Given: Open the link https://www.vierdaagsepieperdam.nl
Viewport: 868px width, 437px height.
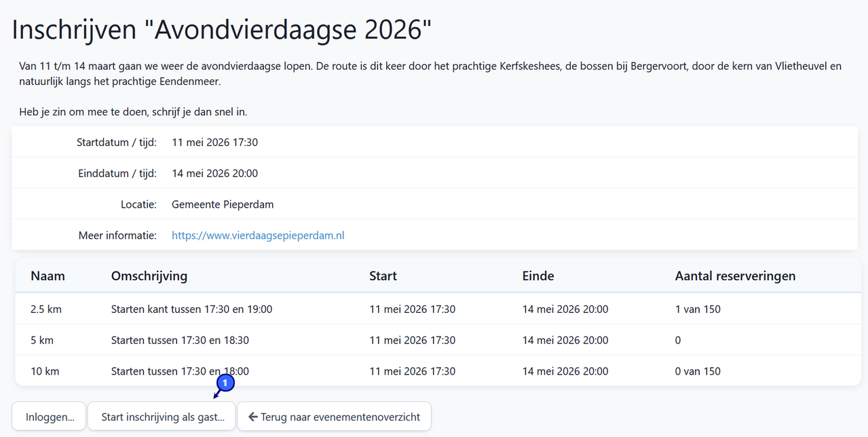Looking at the screenshot, I should pyautogui.click(x=258, y=235).
